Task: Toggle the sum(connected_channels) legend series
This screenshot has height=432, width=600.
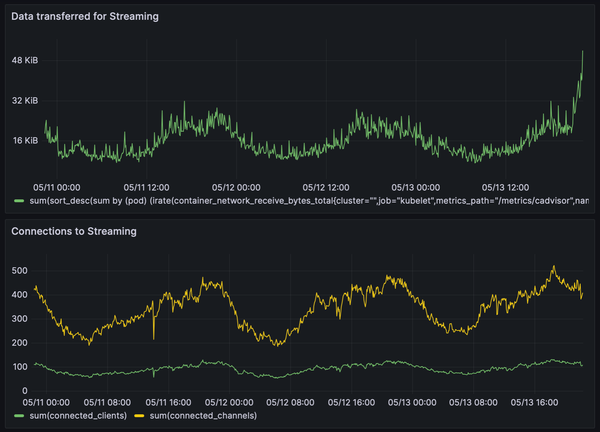Action: (203, 416)
